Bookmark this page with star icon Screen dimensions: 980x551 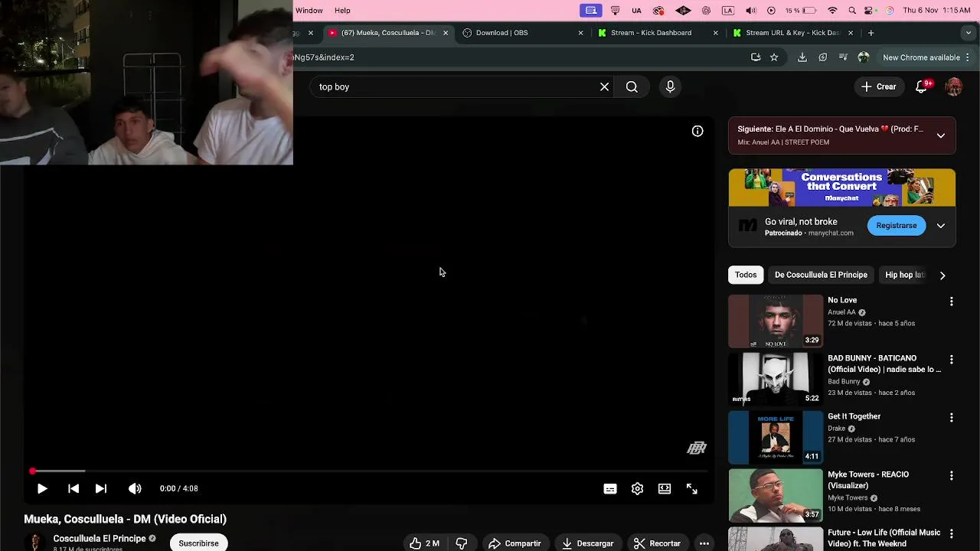[x=774, y=57]
